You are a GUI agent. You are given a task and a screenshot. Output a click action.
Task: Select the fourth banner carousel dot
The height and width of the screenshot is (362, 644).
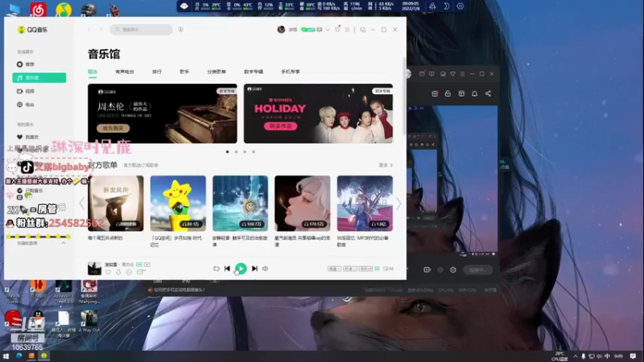point(254,152)
